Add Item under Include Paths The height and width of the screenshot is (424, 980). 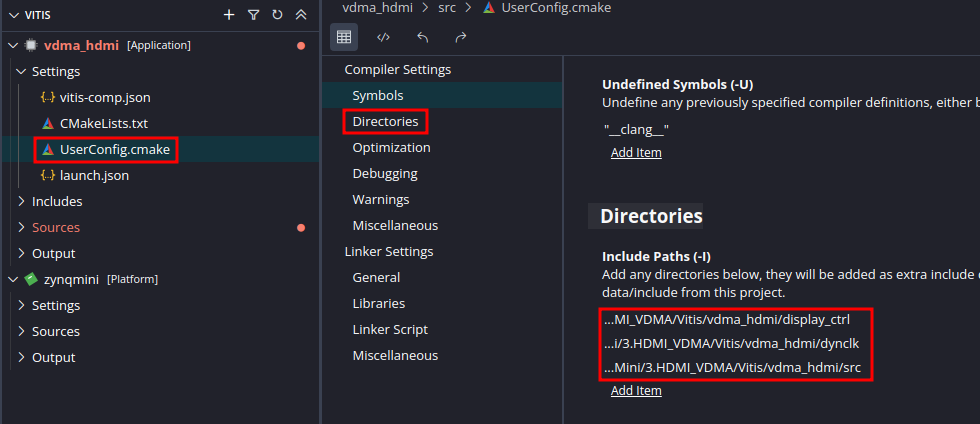[x=636, y=391]
